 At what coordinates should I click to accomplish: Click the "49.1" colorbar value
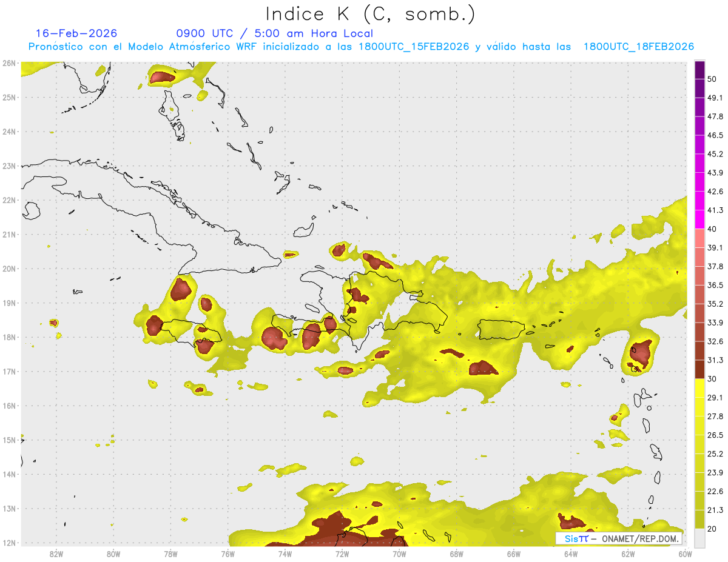715,98
